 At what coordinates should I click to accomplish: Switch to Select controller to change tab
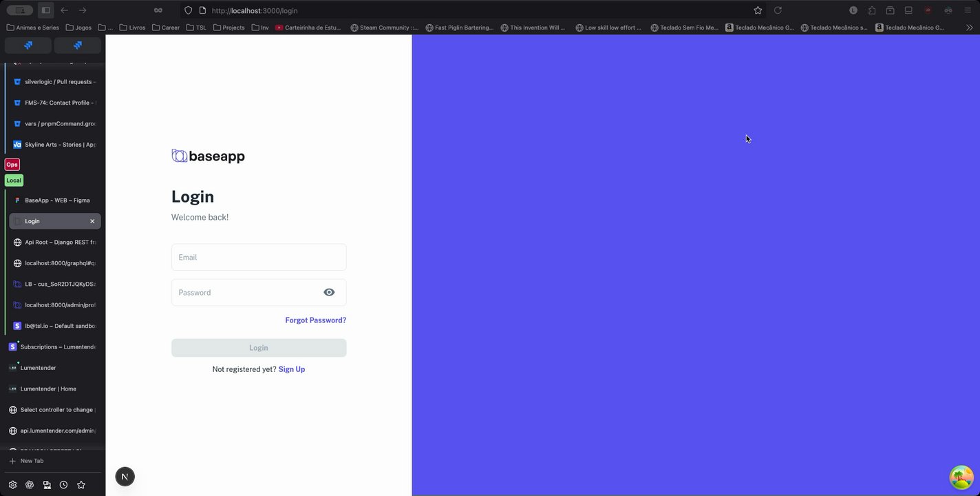tap(53, 410)
